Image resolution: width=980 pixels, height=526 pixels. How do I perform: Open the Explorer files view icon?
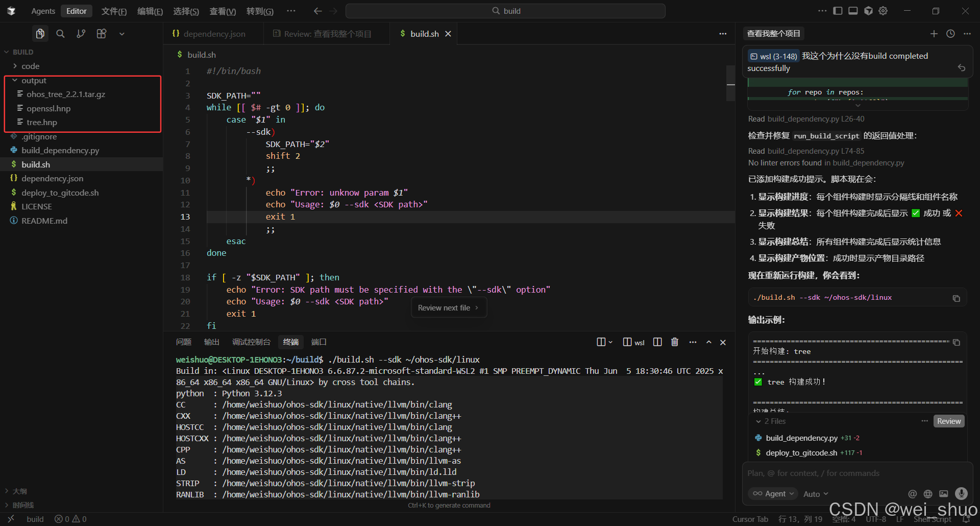pyautogui.click(x=40, y=34)
